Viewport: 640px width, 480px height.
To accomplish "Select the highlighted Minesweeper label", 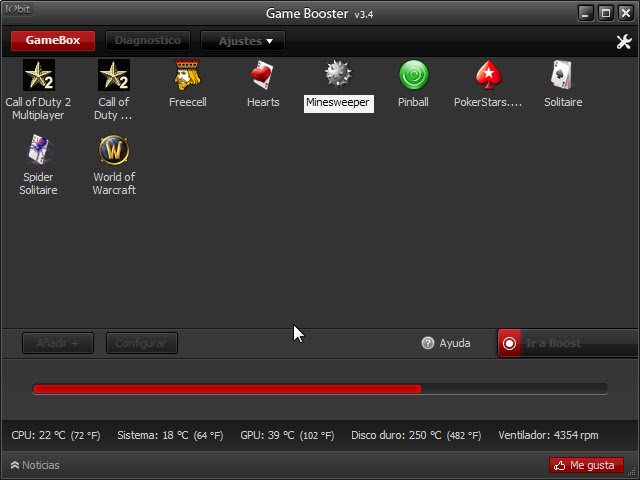I will pyautogui.click(x=338, y=103).
